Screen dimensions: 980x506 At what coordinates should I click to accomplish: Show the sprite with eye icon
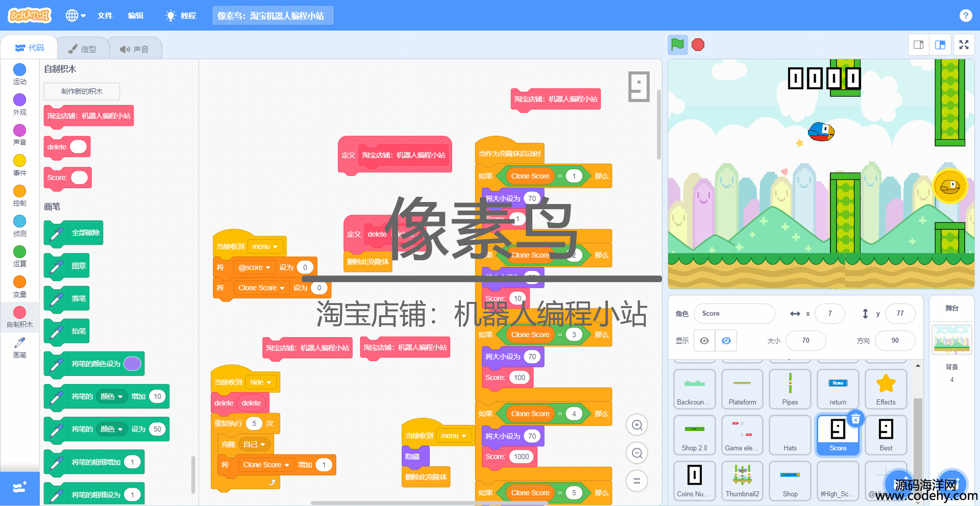click(x=704, y=341)
